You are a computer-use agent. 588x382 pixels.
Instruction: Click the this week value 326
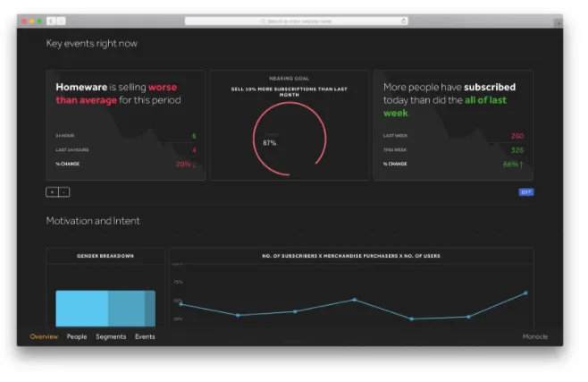point(517,150)
